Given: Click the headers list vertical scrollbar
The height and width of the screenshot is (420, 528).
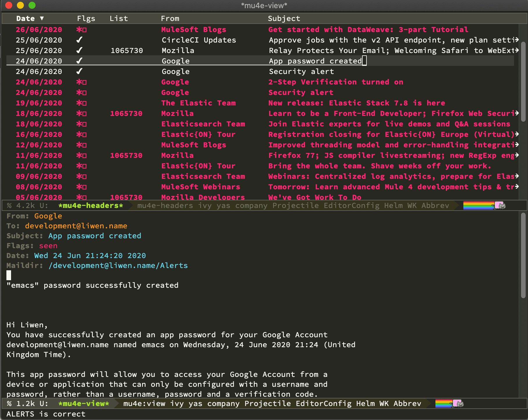Looking at the screenshot, I should (x=523, y=82).
